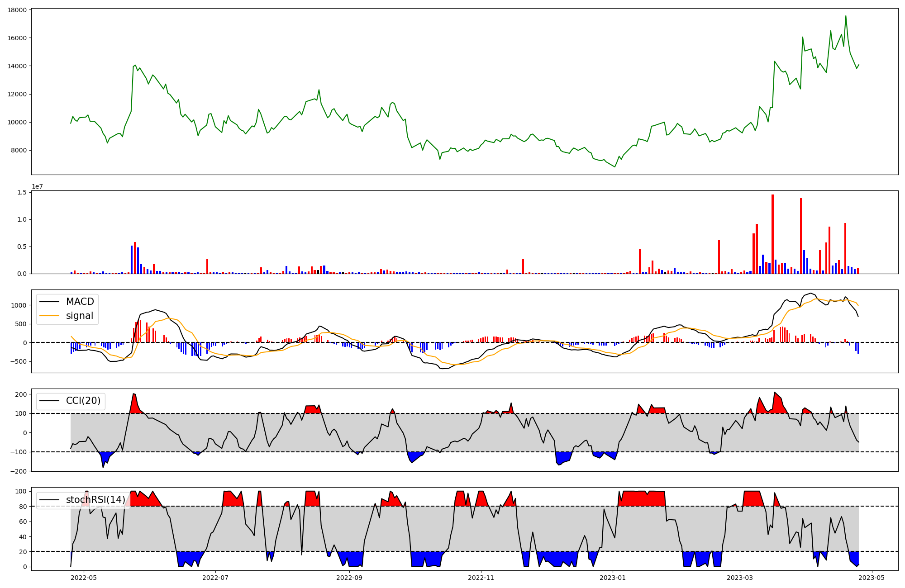Viewport: 905px width, 588px height.
Task: Click the 200 tick on CCI axis
Action: coord(20,394)
